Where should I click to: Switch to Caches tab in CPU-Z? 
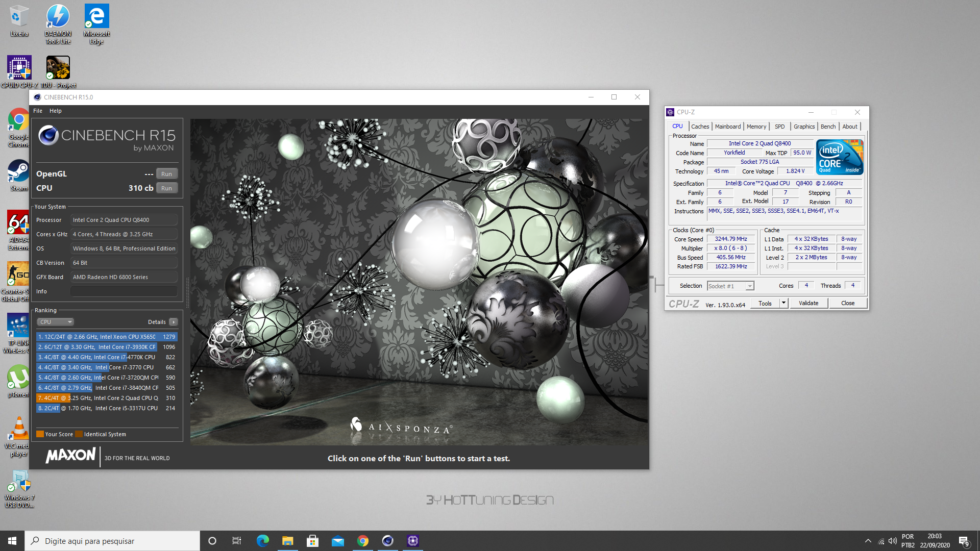(x=700, y=127)
